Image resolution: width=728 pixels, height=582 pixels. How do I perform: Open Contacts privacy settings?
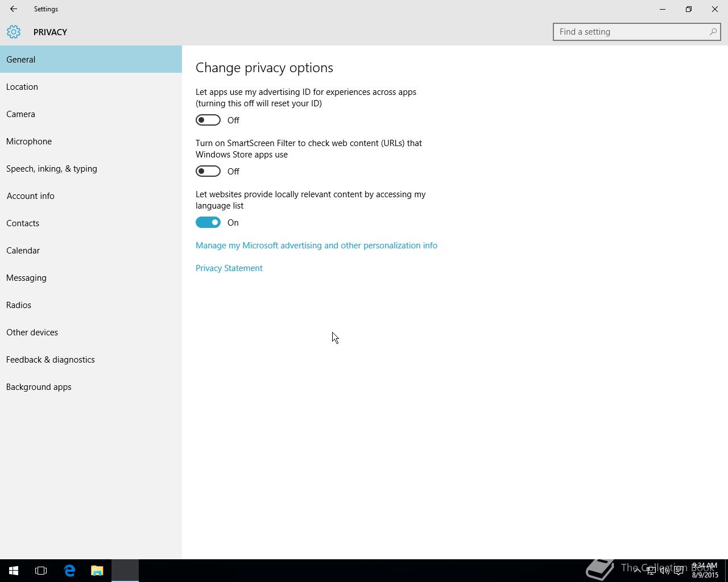(91, 223)
